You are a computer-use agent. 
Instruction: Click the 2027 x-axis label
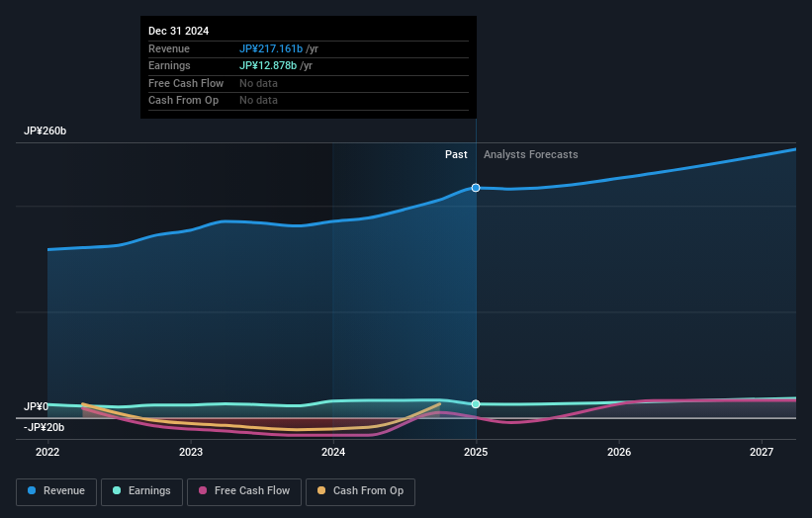coord(762,452)
